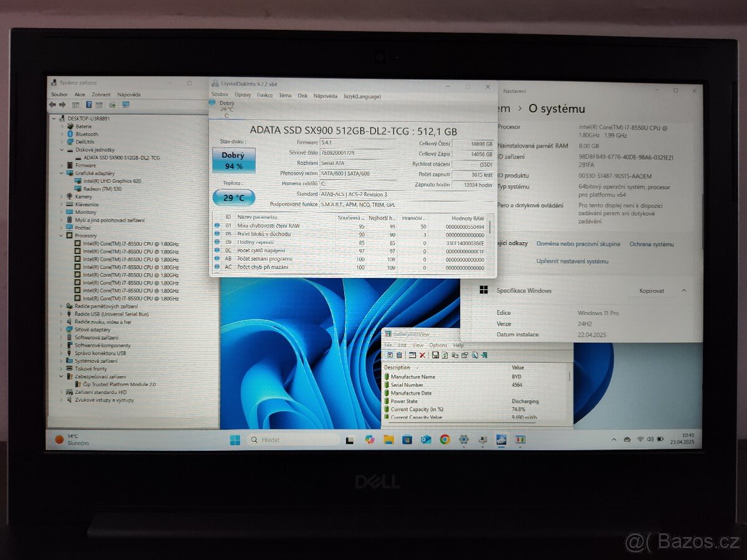Viewport: 747px width, 560px height.
Task: Click the back arrow in Device Manager toolbar
Action: tap(53, 105)
